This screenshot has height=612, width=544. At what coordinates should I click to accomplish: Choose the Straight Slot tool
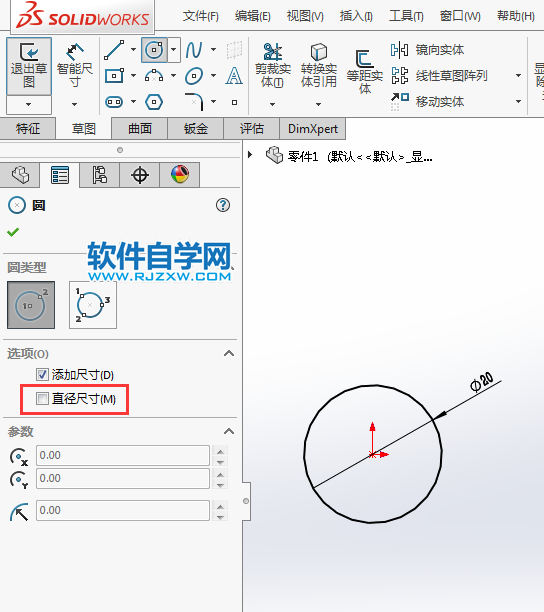click(114, 102)
